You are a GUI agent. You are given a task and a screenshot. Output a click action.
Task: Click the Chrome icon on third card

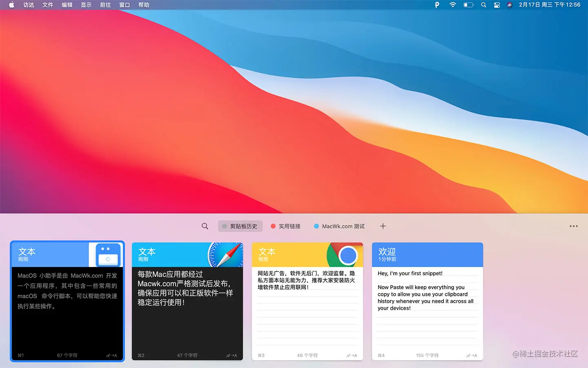coord(345,255)
